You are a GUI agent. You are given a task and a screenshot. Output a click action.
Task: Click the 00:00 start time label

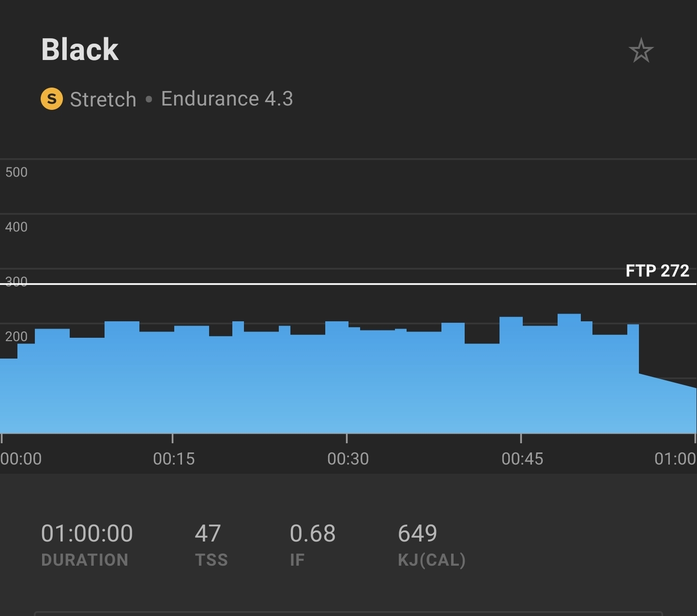coord(21,458)
